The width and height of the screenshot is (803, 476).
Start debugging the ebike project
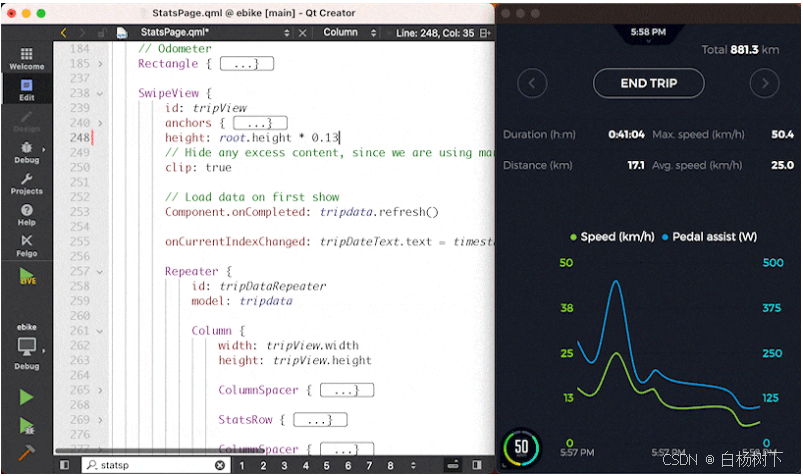point(27,426)
